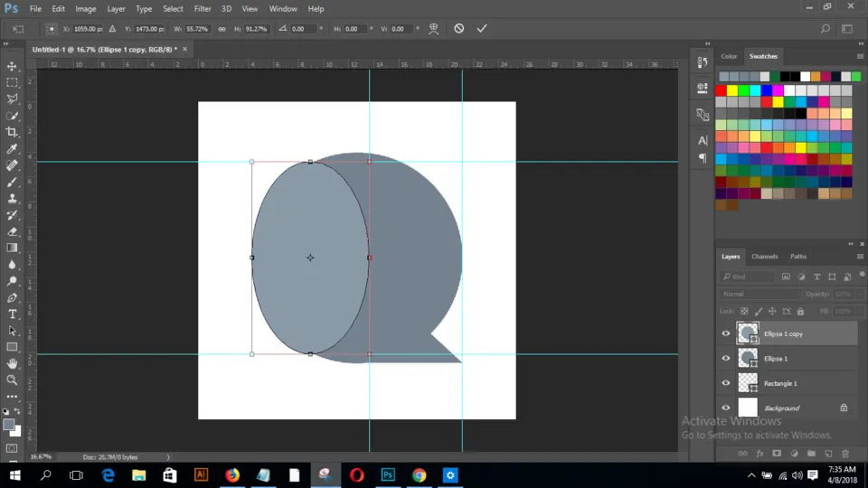Toggle relative positioning triangle for reference point
868x488 pixels.
coord(112,29)
